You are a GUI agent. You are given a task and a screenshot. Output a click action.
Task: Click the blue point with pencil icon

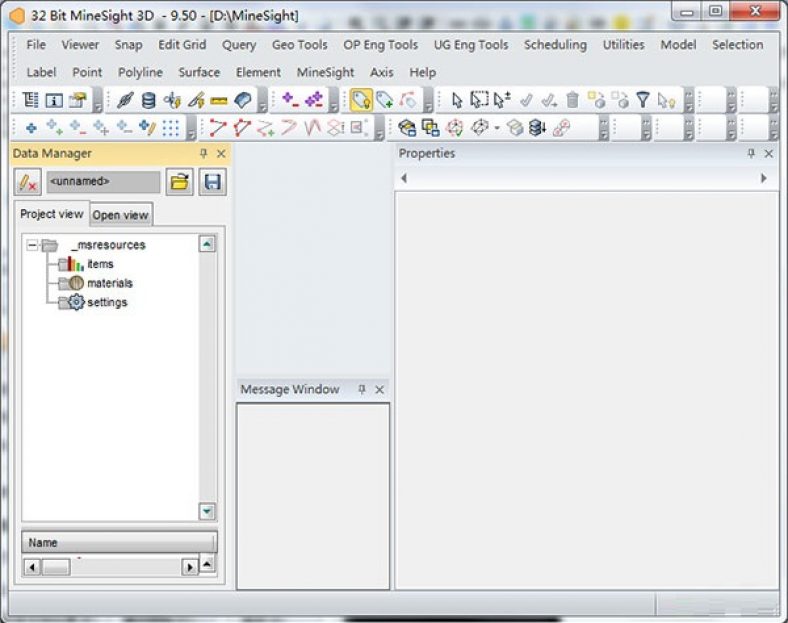pyautogui.click(x=147, y=128)
